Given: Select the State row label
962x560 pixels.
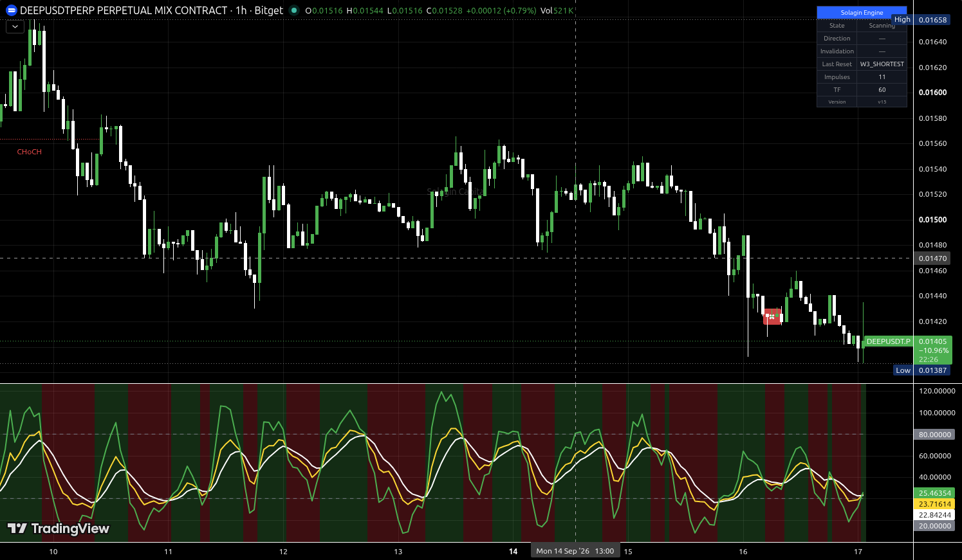Looking at the screenshot, I should pos(837,26).
